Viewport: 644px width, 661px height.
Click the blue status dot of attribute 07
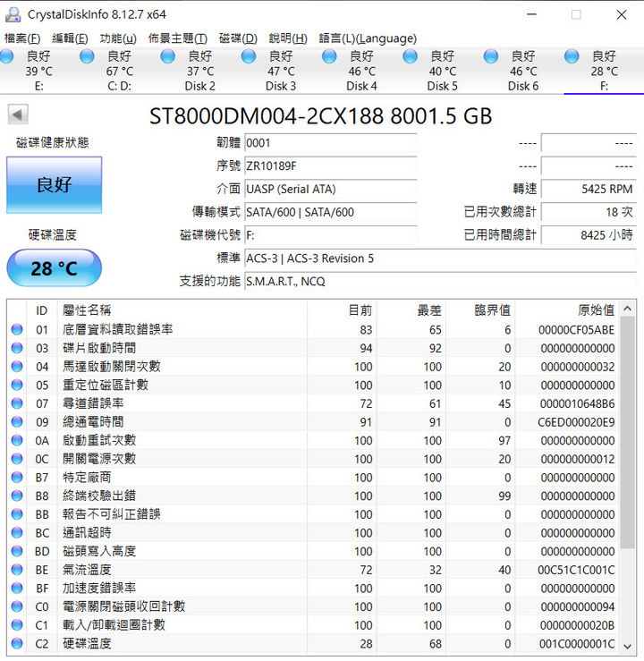click(17, 403)
